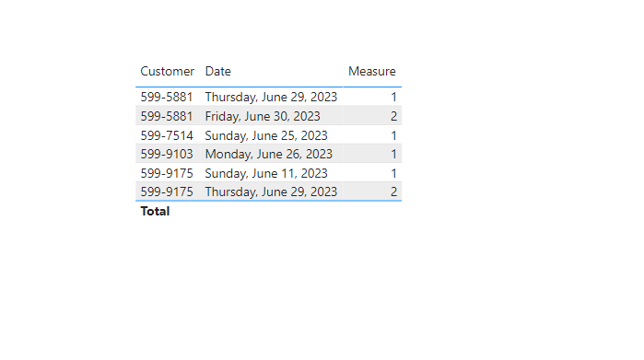Click customer cell 599-7514

click(167, 135)
